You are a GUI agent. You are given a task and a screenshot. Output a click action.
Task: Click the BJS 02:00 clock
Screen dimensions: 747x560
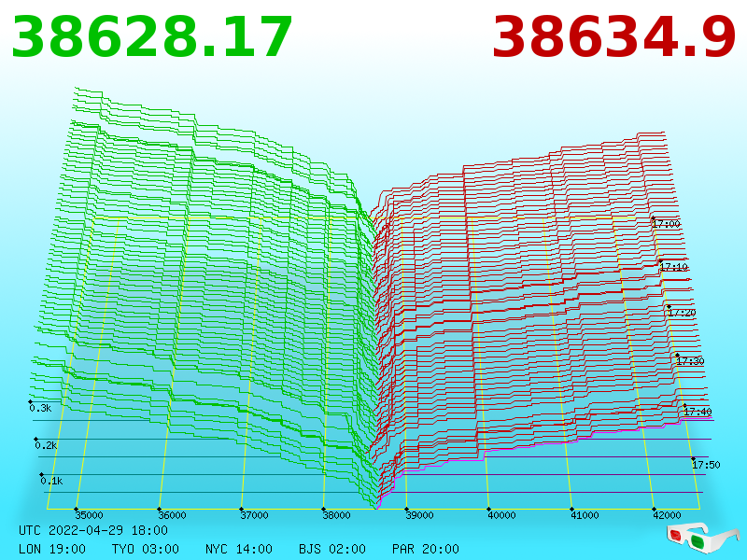point(332,549)
